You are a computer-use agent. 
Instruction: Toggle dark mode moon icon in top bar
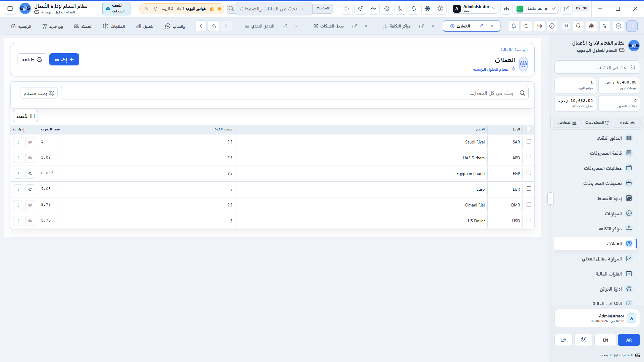click(400, 9)
